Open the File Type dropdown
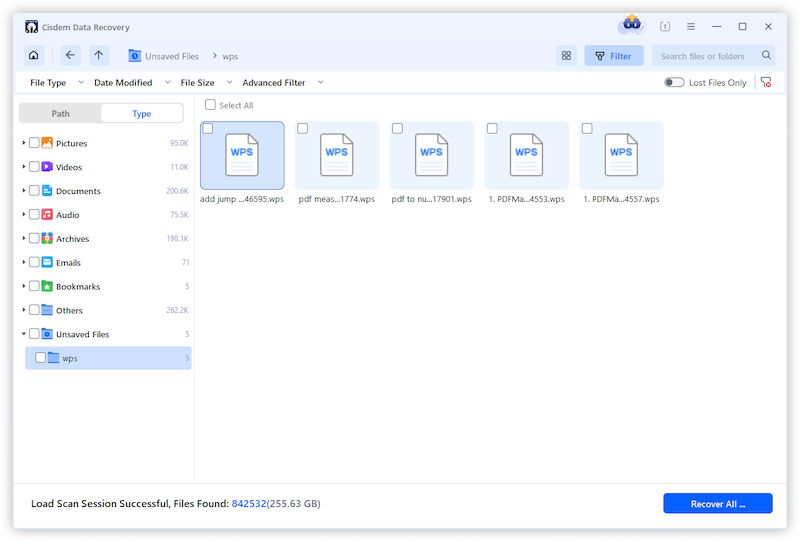 [57, 82]
